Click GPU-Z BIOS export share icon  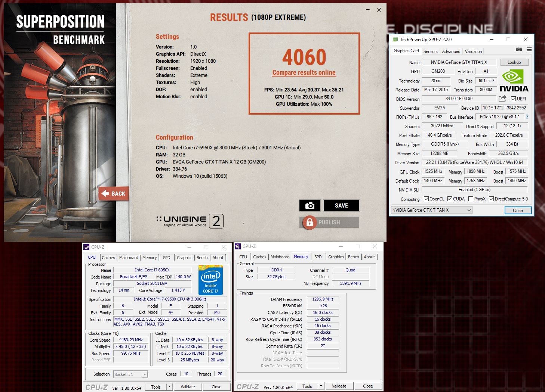pos(502,98)
